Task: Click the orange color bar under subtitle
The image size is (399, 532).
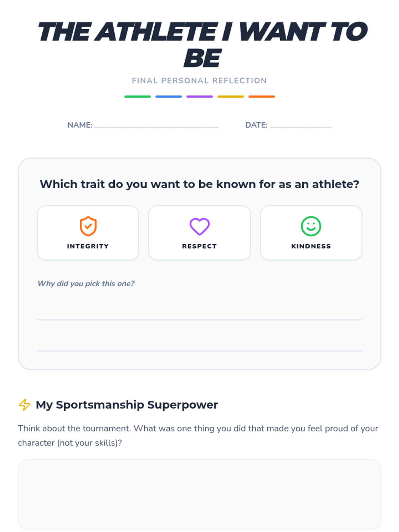Action: click(262, 96)
